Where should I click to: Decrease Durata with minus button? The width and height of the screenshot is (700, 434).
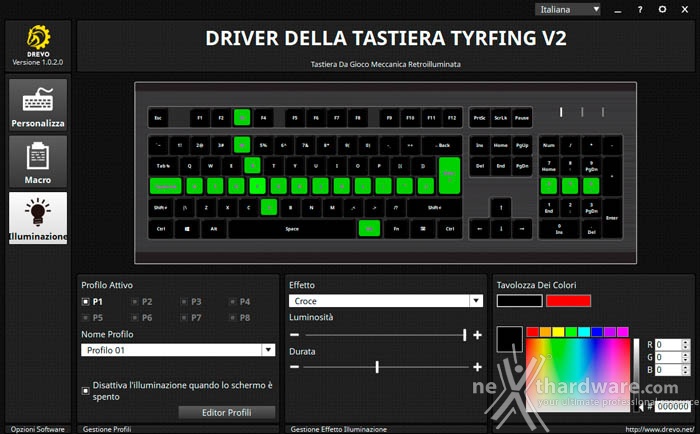(x=294, y=367)
